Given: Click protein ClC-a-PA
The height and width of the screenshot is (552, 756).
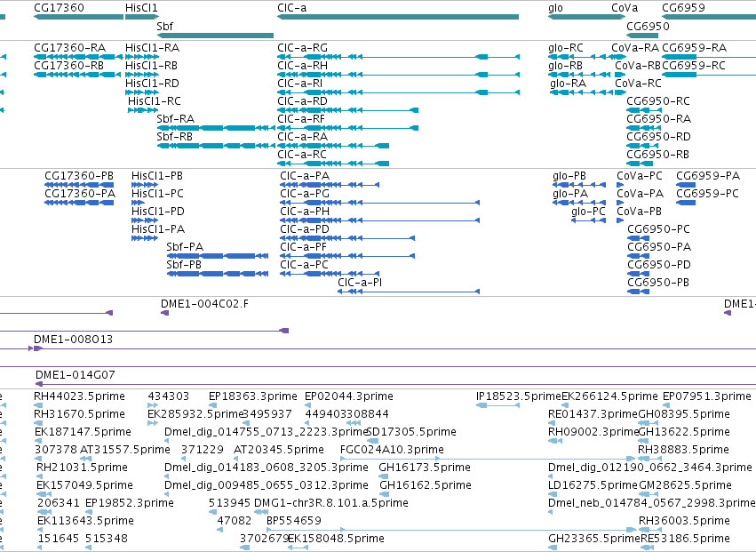Looking at the screenshot, I should coord(305,176).
